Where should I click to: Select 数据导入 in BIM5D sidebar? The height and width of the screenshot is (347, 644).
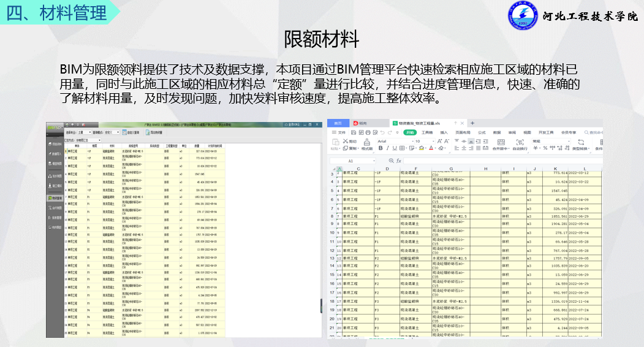click(x=55, y=154)
